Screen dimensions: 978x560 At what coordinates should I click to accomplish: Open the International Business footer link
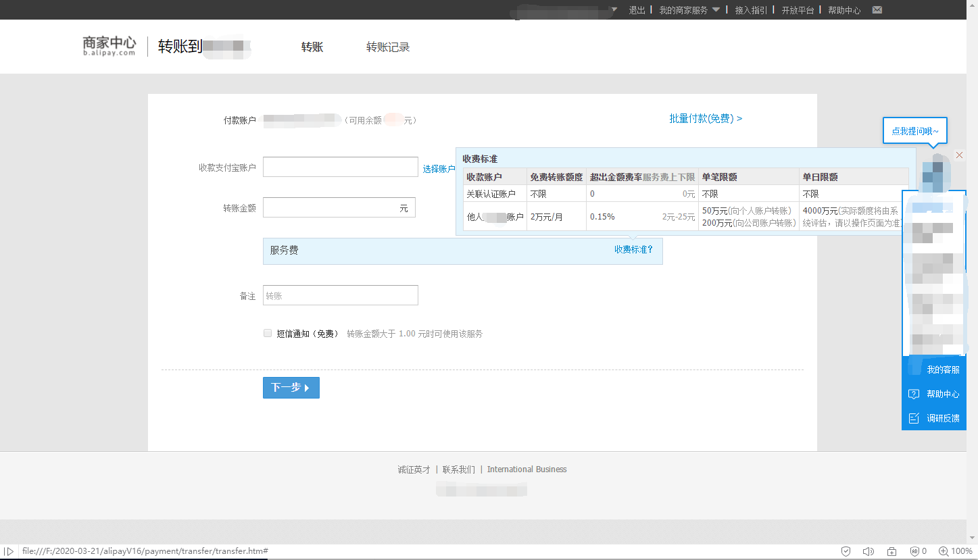pos(527,469)
